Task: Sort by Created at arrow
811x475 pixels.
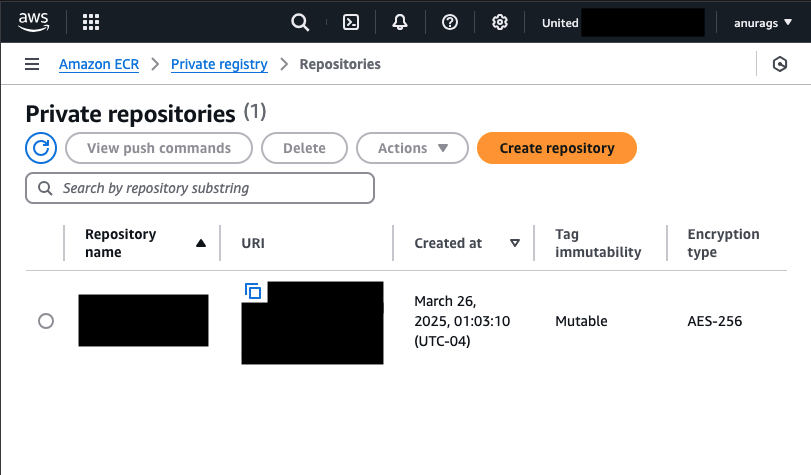Action: 515,243
